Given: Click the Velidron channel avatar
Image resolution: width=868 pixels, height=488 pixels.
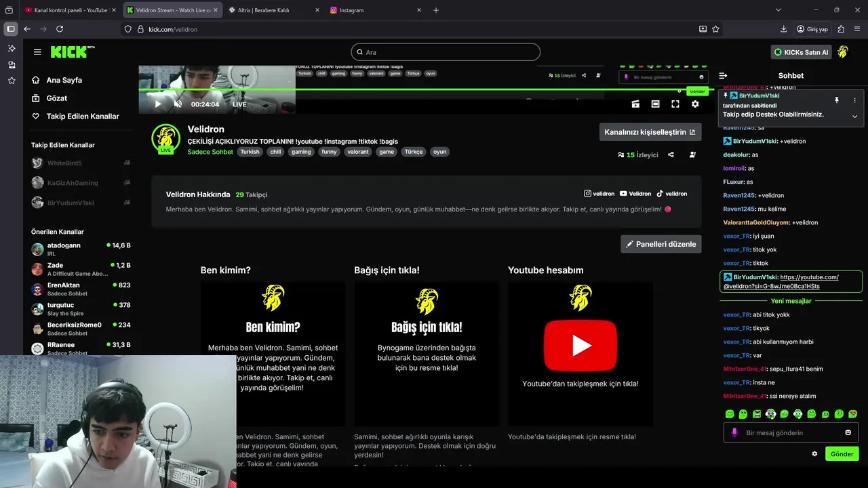Looking at the screenshot, I should coord(165,138).
